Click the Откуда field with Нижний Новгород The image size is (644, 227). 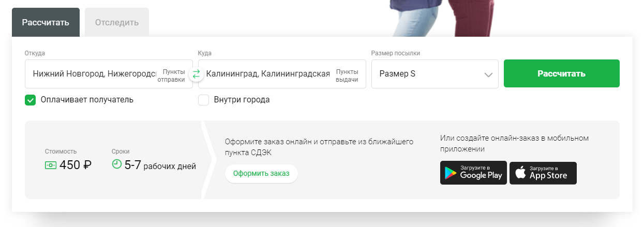tap(93, 74)
